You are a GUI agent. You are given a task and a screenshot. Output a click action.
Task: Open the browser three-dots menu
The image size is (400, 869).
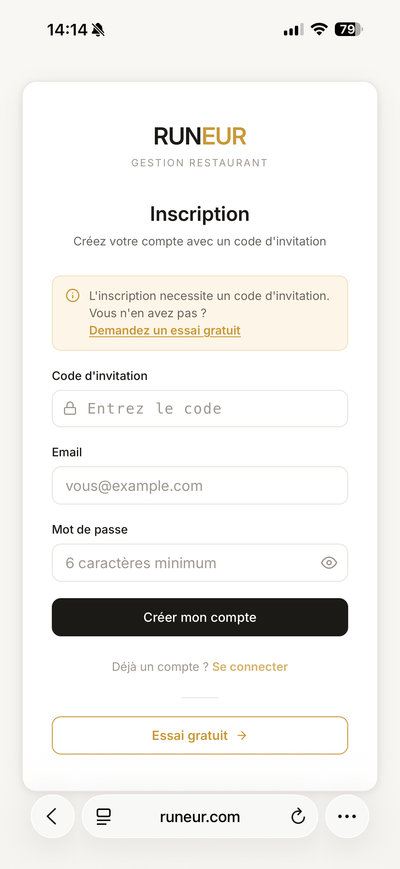tap(347, 816)
